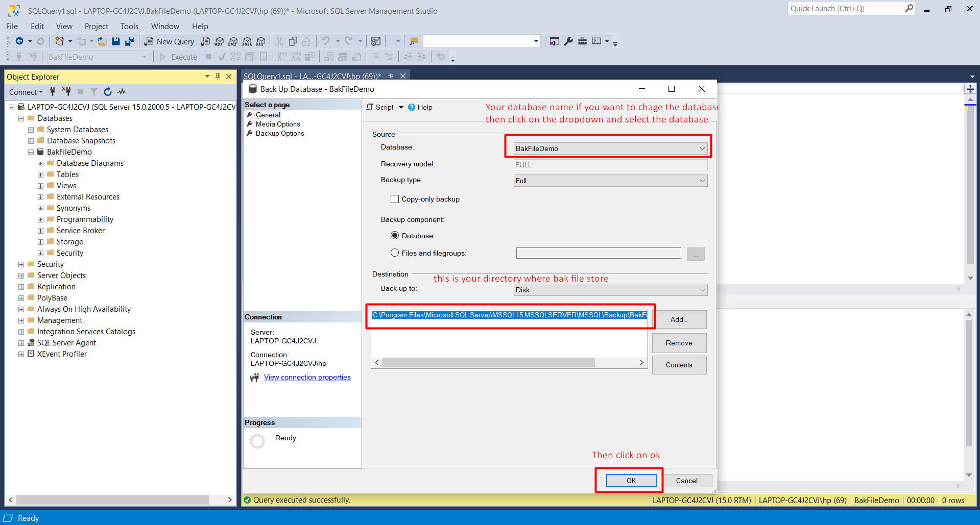Viewport: 980px width, 525px height.
Task: Click the Contents button
Action: (x=679, y=365)
